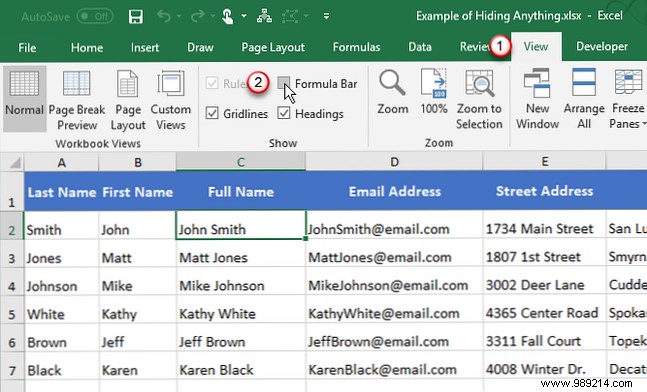Image resolution: width=647 pixels, height=392 pixels.
Task: Uncheck the Gridlines checkbox
Action: pos(212,113)
